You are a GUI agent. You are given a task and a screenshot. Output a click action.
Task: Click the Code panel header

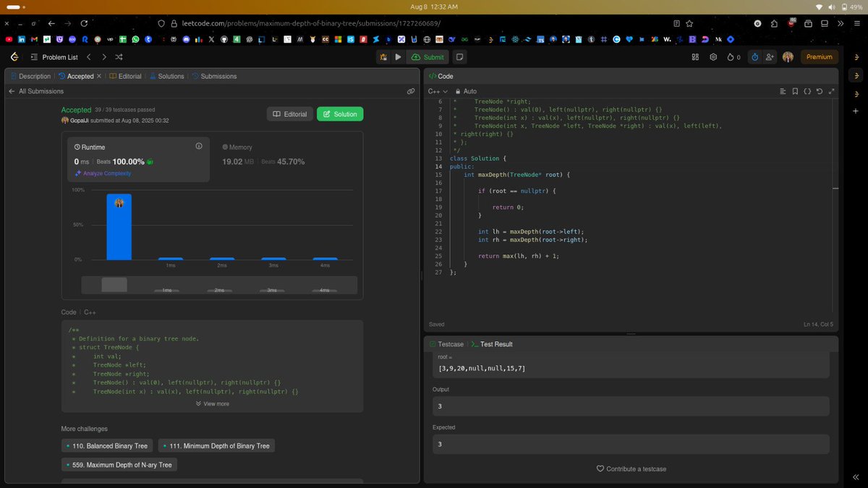tap(441, 76)
